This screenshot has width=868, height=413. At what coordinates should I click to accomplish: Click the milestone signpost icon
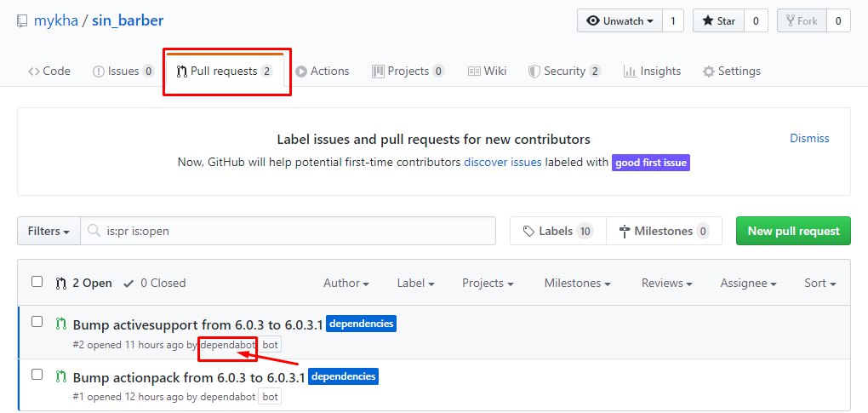[625, 232]
